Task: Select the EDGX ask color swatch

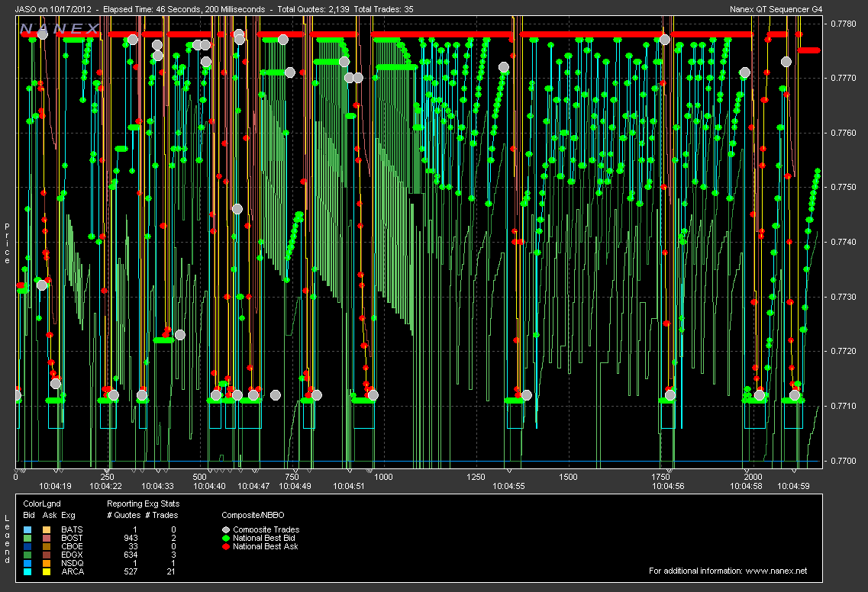Action: point(47,555)
